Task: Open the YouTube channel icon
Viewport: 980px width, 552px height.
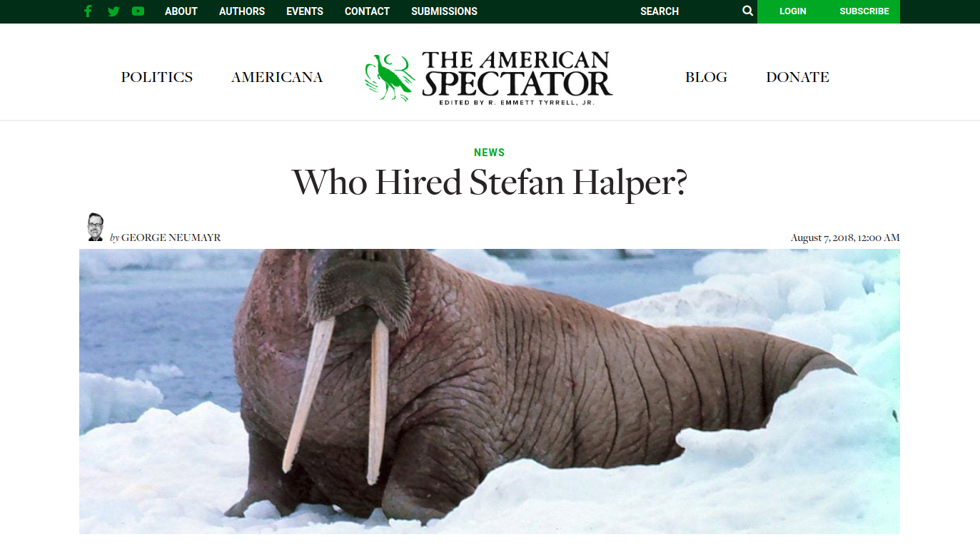Action: pos(138,11)
